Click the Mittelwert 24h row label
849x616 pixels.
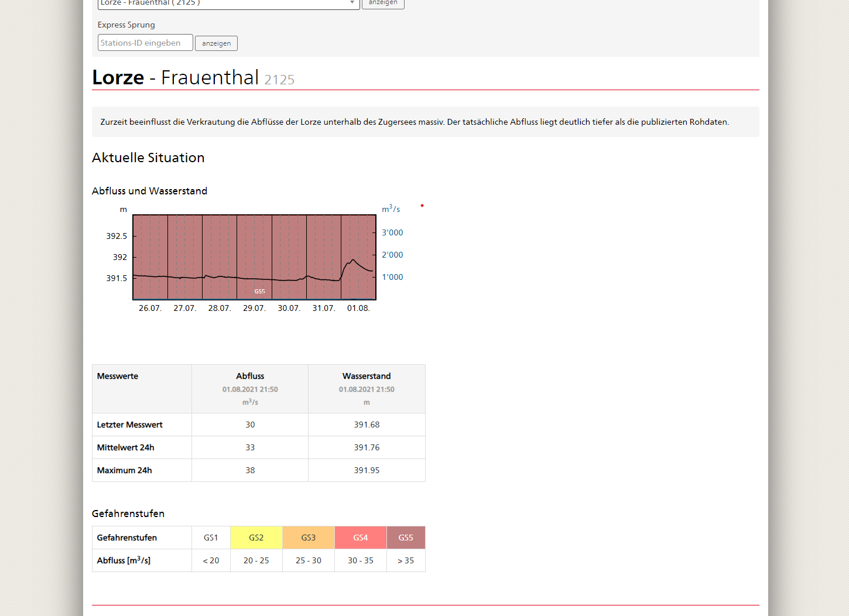click(126, 447)
